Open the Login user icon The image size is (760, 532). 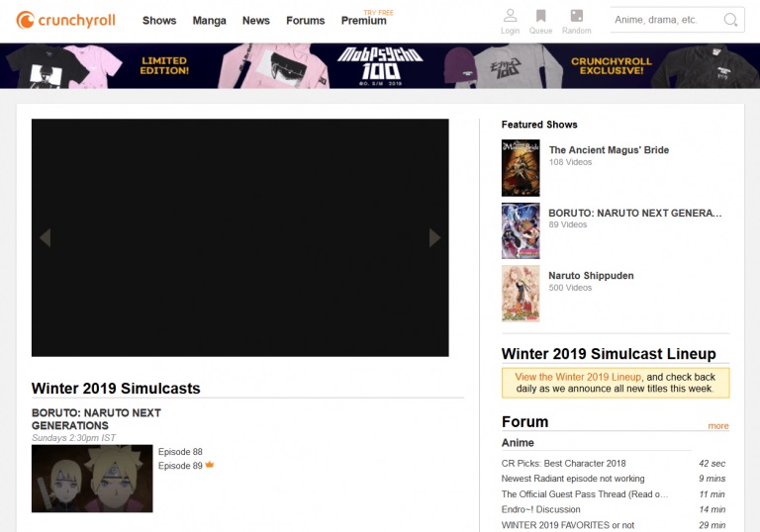510,16
